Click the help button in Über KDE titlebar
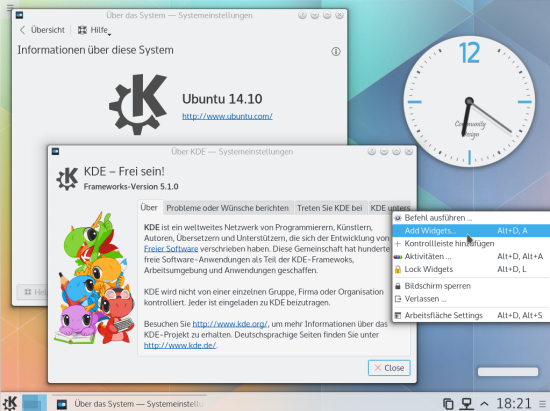This screenshot has height=411, width=550. point(372,151)
